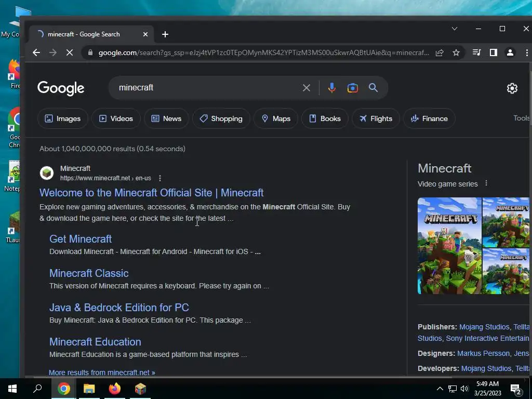This screenshot has width=532, height=399.
Task: Switch to Finance results
Action: pyautogui.click(x=429, y=118)
